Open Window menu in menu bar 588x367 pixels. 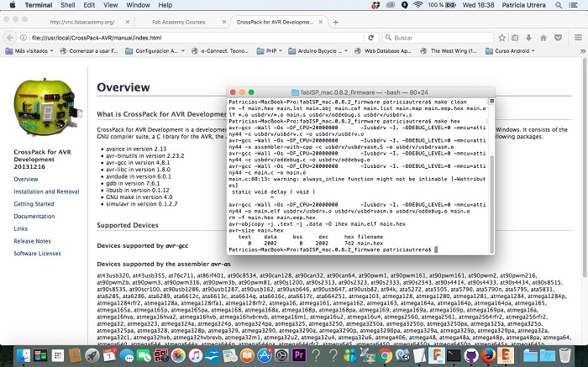coord(138,5)
